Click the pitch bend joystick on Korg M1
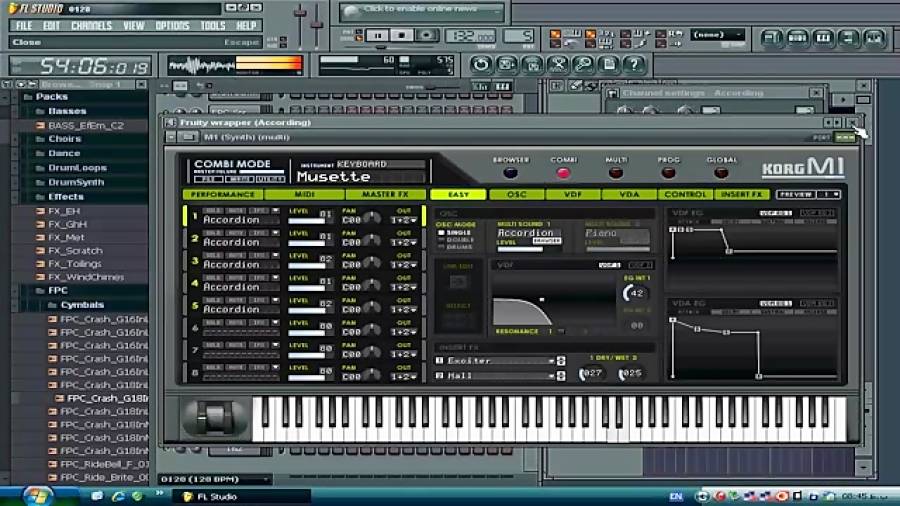 coord(215,418)
